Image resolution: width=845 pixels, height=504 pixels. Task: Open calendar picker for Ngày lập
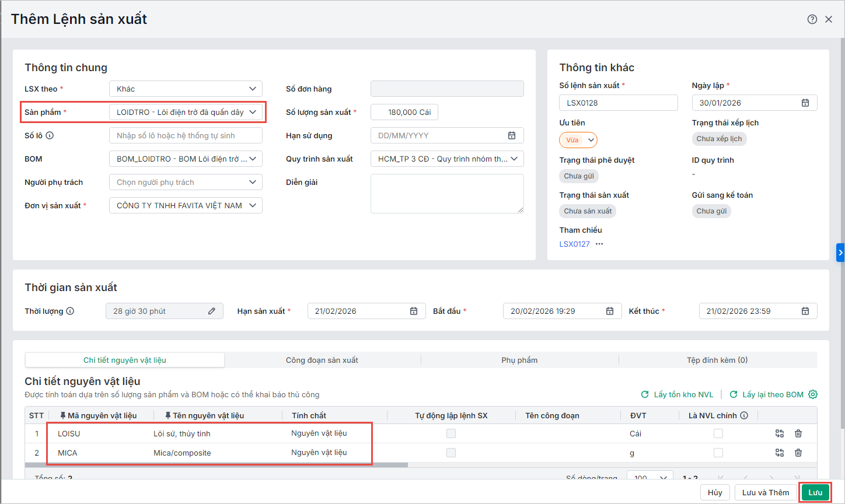click(805, 103)
